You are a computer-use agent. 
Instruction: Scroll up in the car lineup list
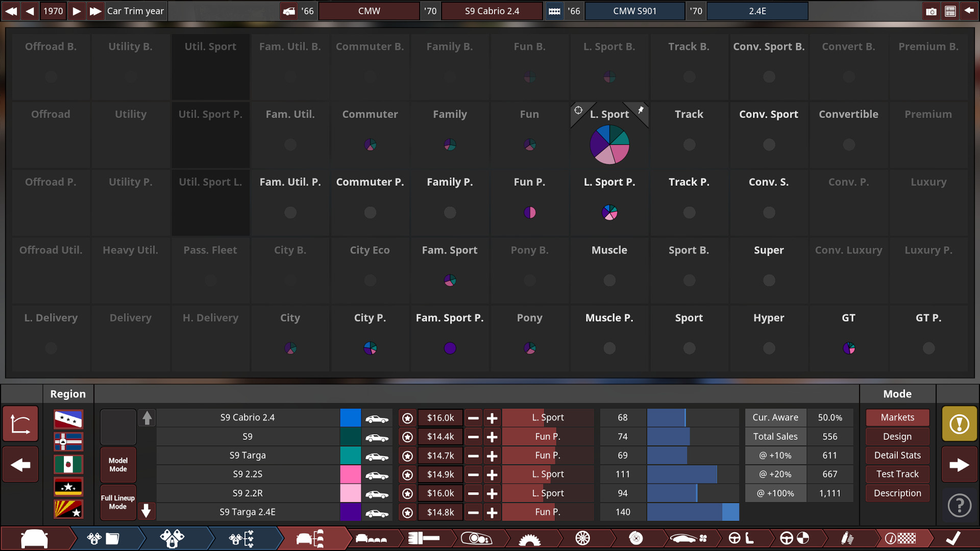148,418
